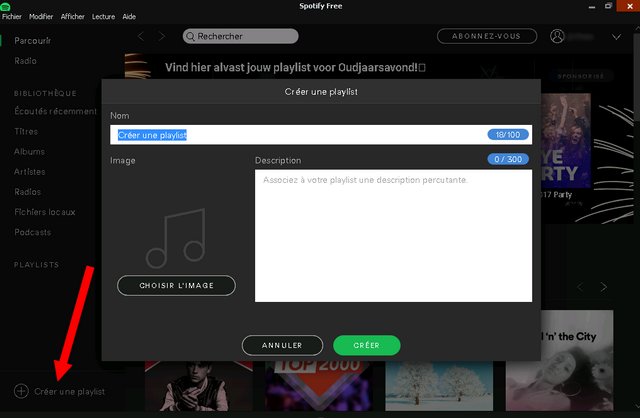Viewport: 640px width, 418px height.
Task: Click the ABONNEZ-VOUS subscribe button
Action: point(480,36)
